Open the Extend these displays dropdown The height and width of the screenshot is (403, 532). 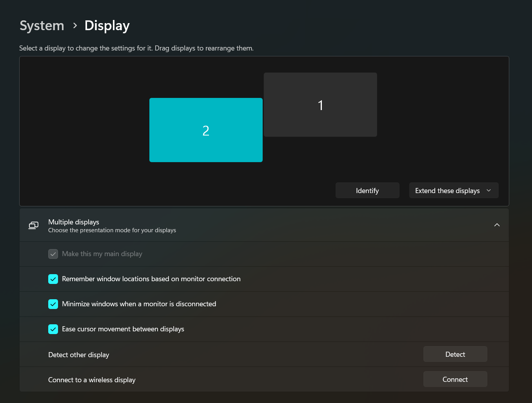[x=454, y=190]
